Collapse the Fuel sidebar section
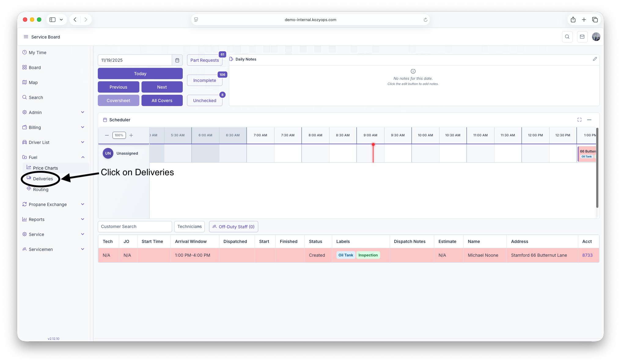 click(x=53, y=157)
